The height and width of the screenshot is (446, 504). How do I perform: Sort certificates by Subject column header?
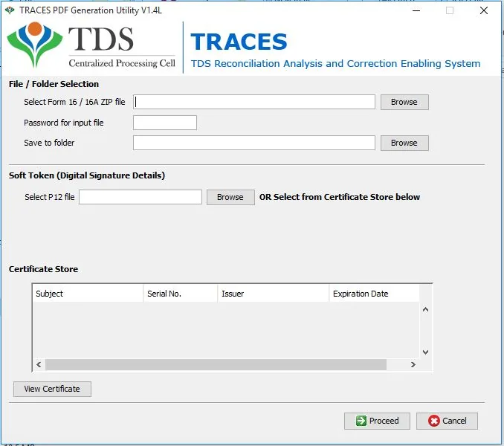coord(88,294)
